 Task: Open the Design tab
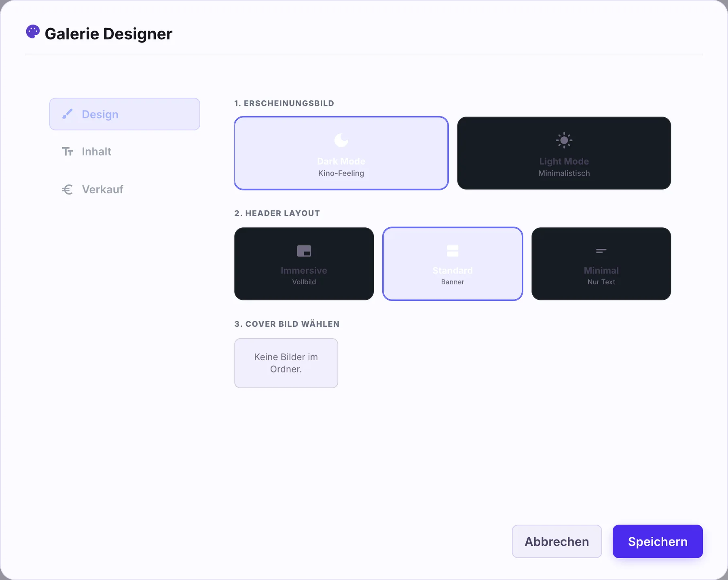click(x=125, y=114)
